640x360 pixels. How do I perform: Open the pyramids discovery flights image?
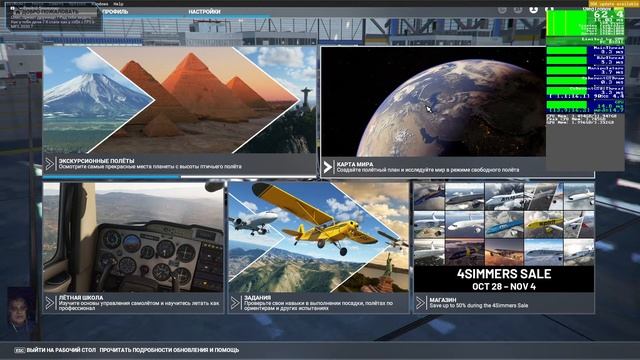pyautogui.click(x=179, y=100)
